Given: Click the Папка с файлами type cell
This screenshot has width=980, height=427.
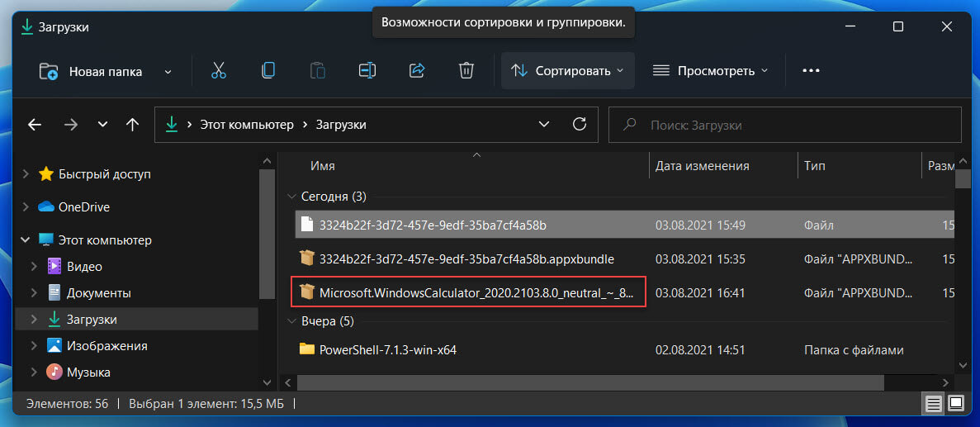Looking at the screenshot, I should pos(854,350).
